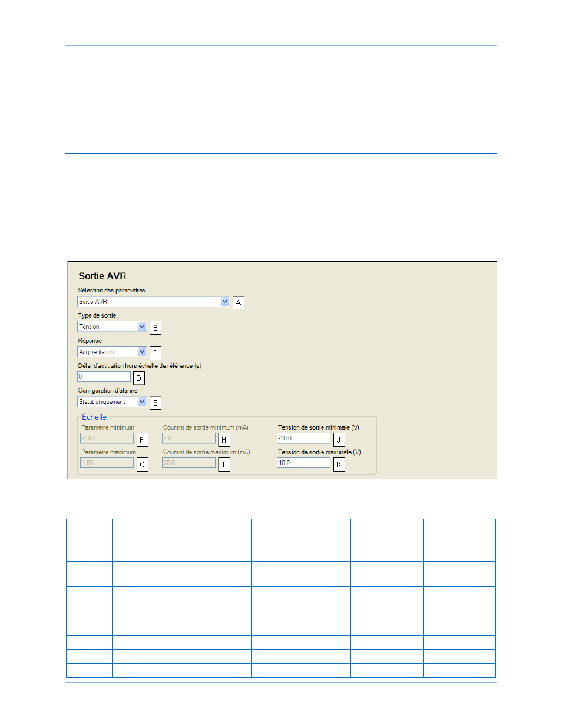Click the Paramètre maximum field showing 1.00
This screenshot has width=562, height=728.
(x=107, y=463)
